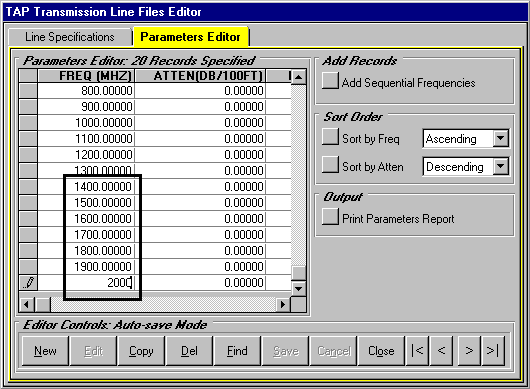This screenshot has height=389, width=530.
Task: Click attenuation cell in the 1200.00000 row
Action: (x=200, y=154)
